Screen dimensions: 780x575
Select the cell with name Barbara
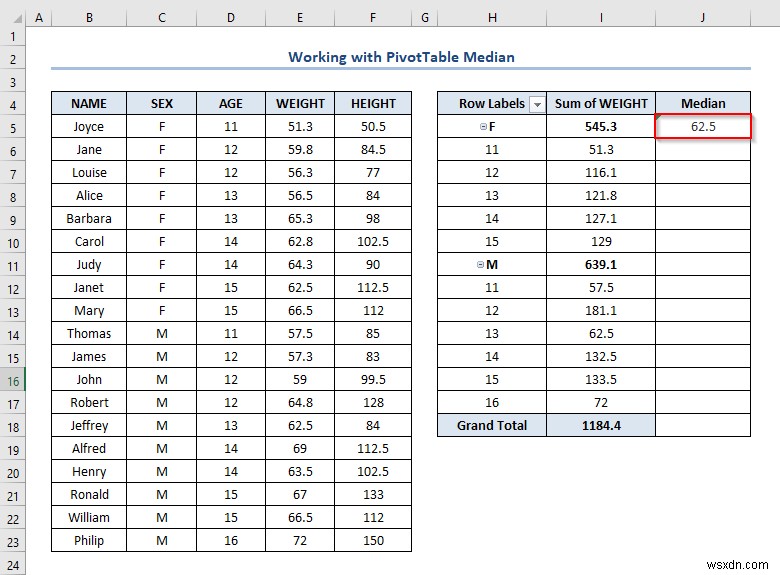coord(89,218)
